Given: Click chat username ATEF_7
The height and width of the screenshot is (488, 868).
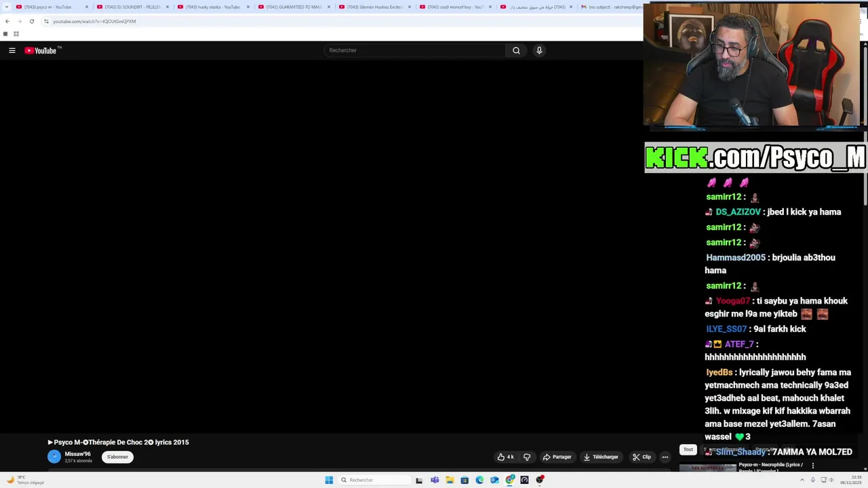Looking at the screenshot, I should tap(739, 344).
